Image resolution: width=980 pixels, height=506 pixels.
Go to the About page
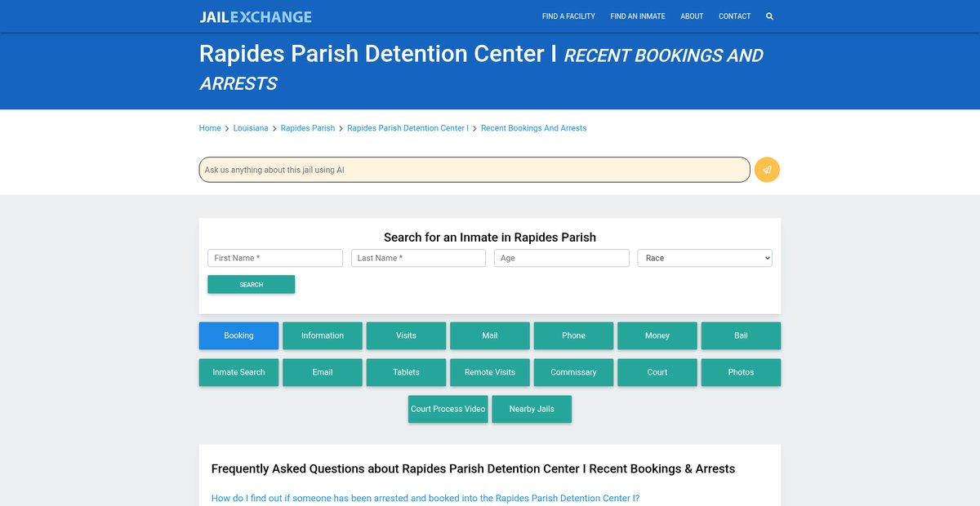coord(692,16)
